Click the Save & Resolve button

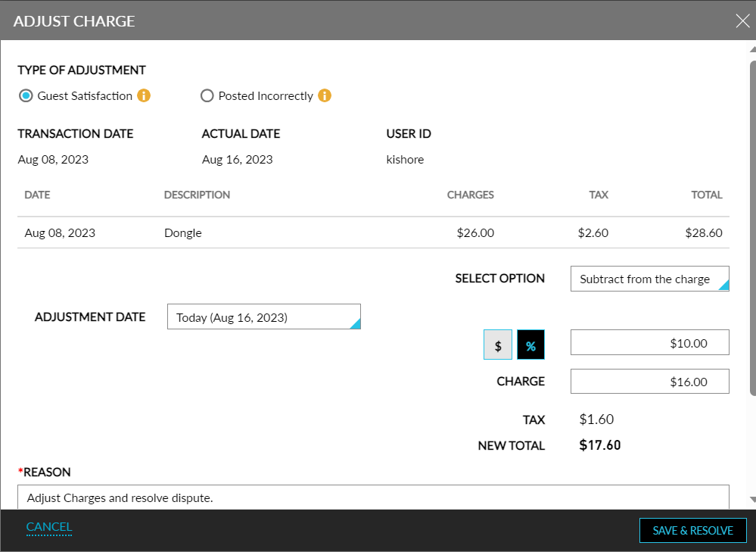(x=692, y=530)
